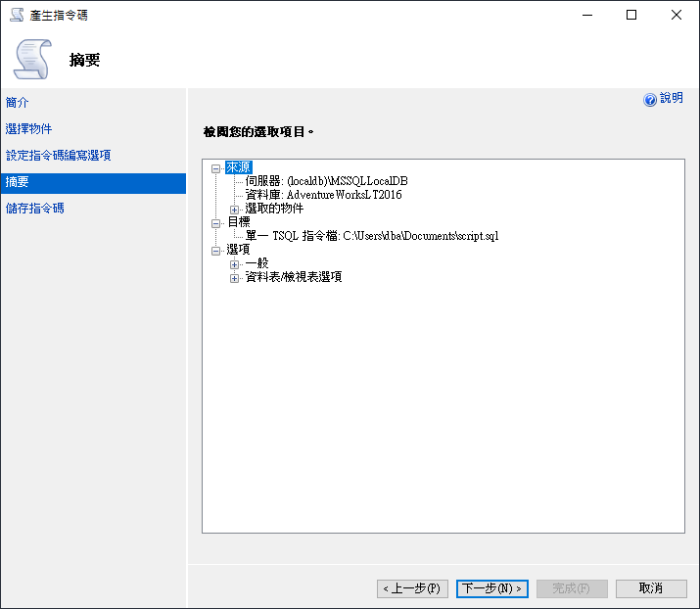Collapse the 來源 tree node
This screenshot has width=700, height=609.
click(216, 168)
